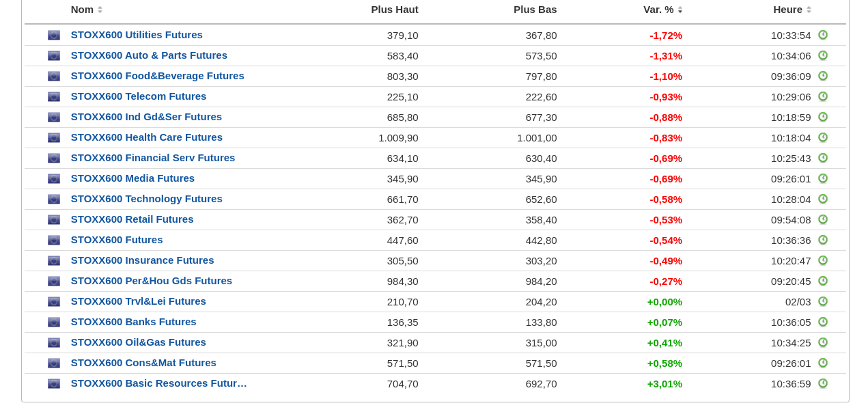This screenshot has width=868, height=412.
Task: Open STOXX600 Food&Beverage Futures link
Action: [x=157, y=76]
